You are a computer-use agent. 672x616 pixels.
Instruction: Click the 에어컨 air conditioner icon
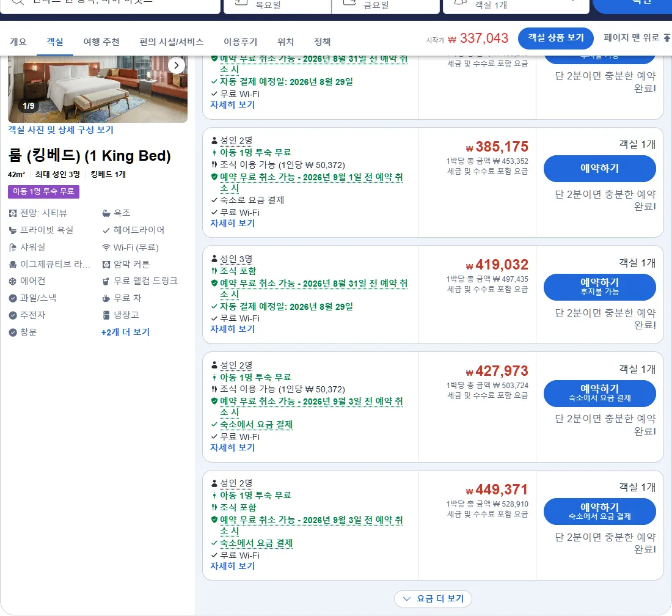(x=13, y=281)
